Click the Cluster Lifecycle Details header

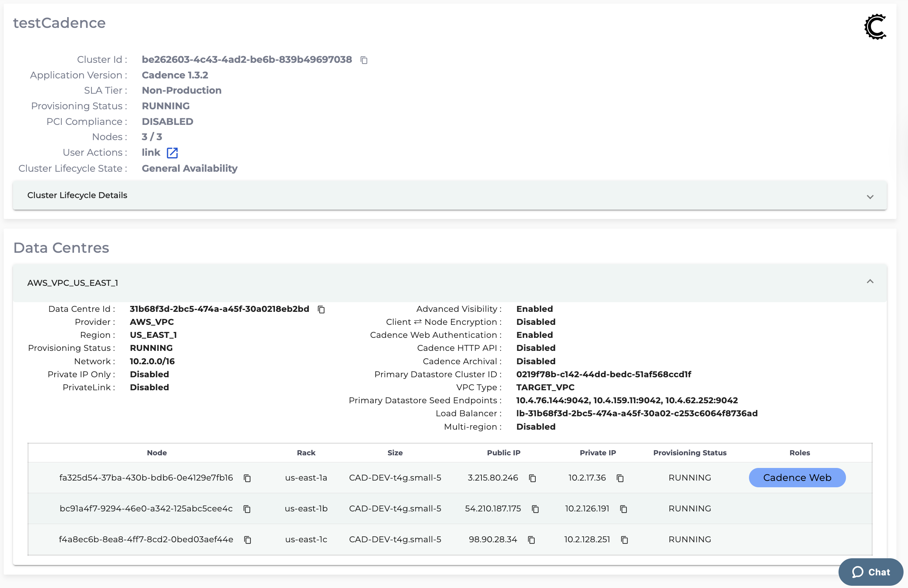(77, 195)
